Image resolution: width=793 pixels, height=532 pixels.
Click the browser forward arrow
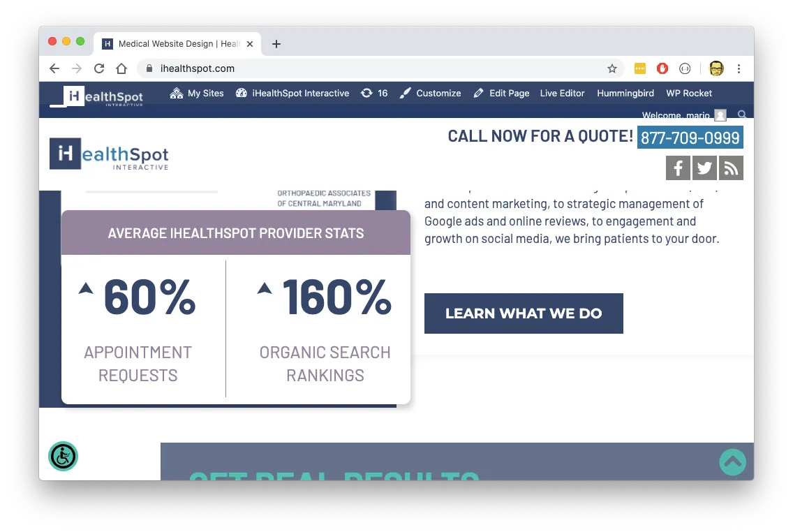pyautogui.click(x=77, y=68)
